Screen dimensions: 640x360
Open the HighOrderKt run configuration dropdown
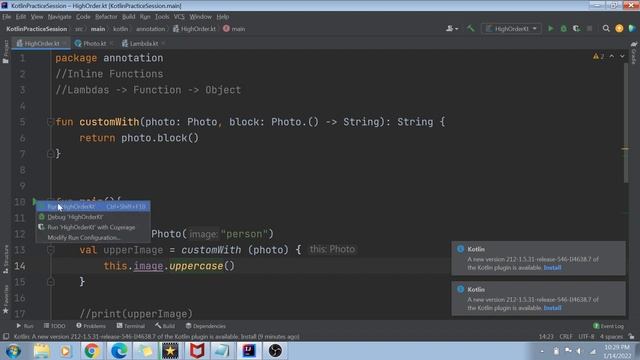pos(511,29)
